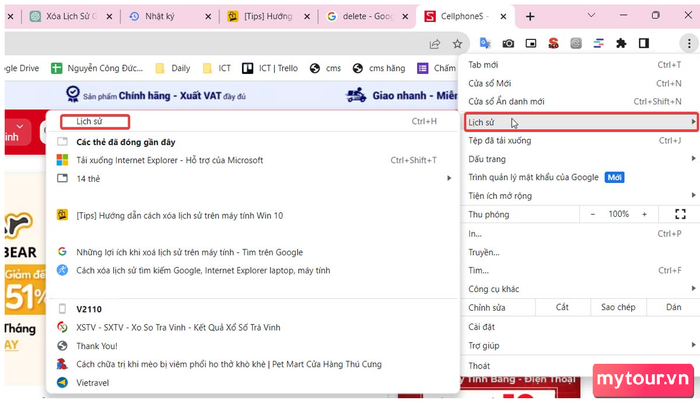This screenshot has width=700, height=405.
Task: Open Chrome three-dot menu button
Action: pyautogui.click(x=689, y=43)
